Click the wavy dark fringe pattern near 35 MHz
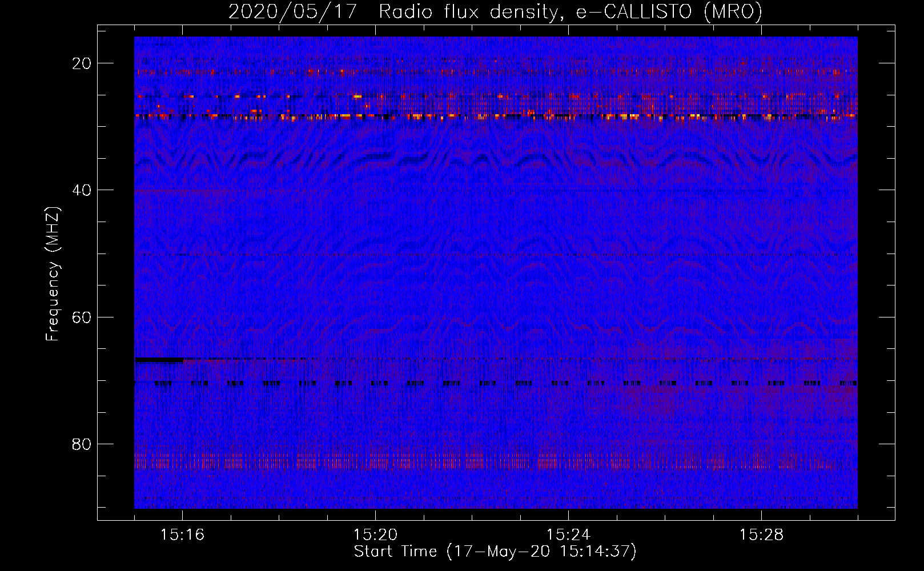The width and height of the screenshot is (924, 571). (x=400, y=160)
